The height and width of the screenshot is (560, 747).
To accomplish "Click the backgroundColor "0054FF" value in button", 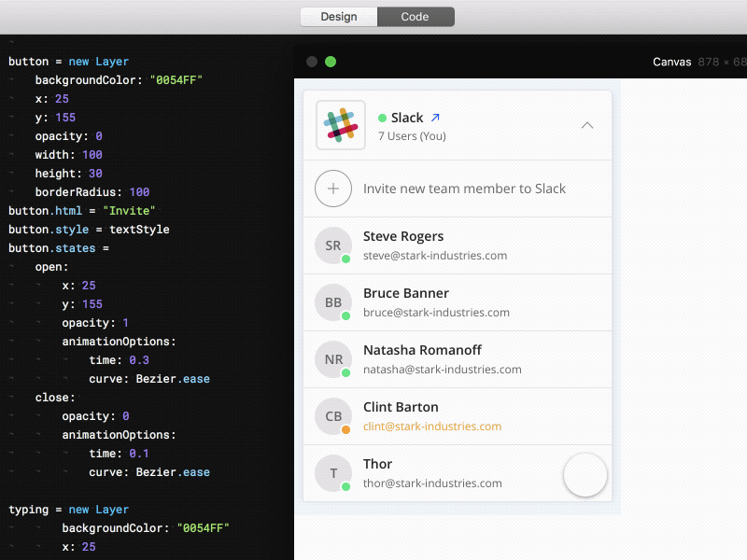I will click(176, 80).
